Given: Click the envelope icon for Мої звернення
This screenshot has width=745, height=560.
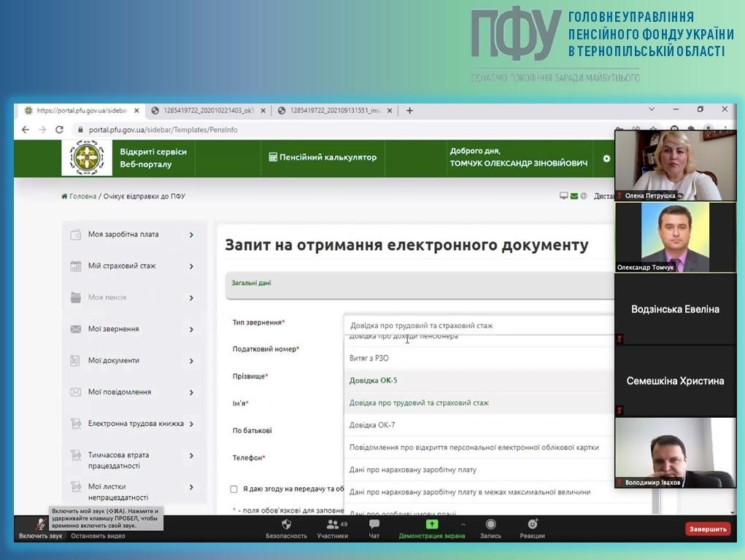Looking at the screenshot, I should 76,329.
